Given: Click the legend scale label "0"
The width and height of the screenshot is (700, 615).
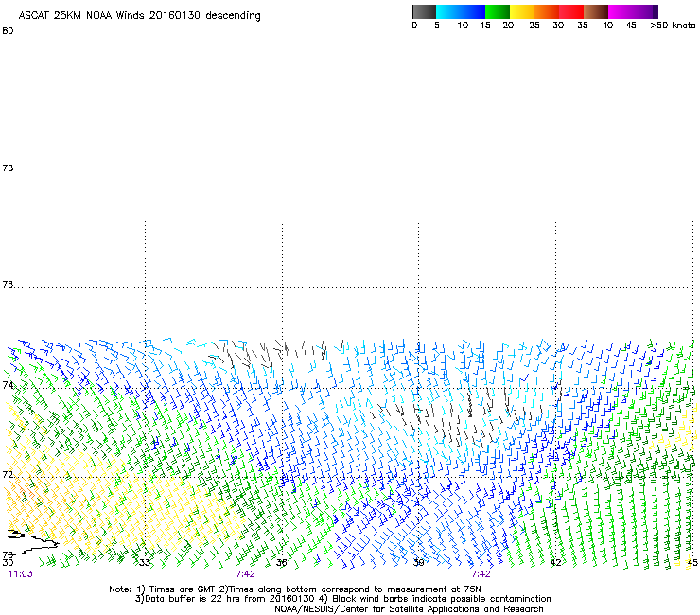Looking at the screenshot, I should 414,26.
